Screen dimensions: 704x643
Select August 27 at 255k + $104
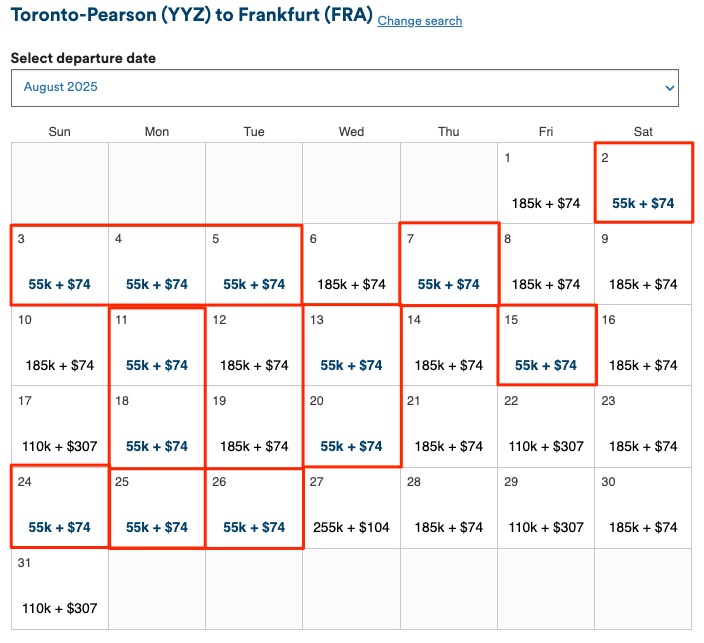click(351, 527)
